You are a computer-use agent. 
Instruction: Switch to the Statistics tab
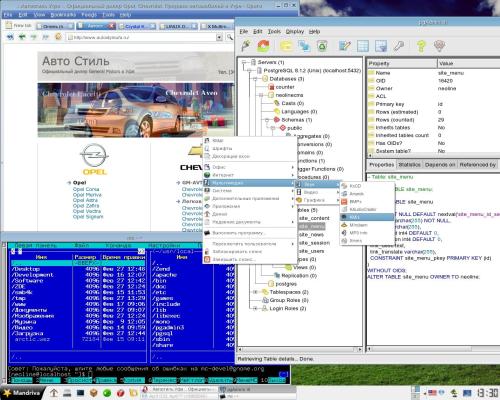pos(409,165)
